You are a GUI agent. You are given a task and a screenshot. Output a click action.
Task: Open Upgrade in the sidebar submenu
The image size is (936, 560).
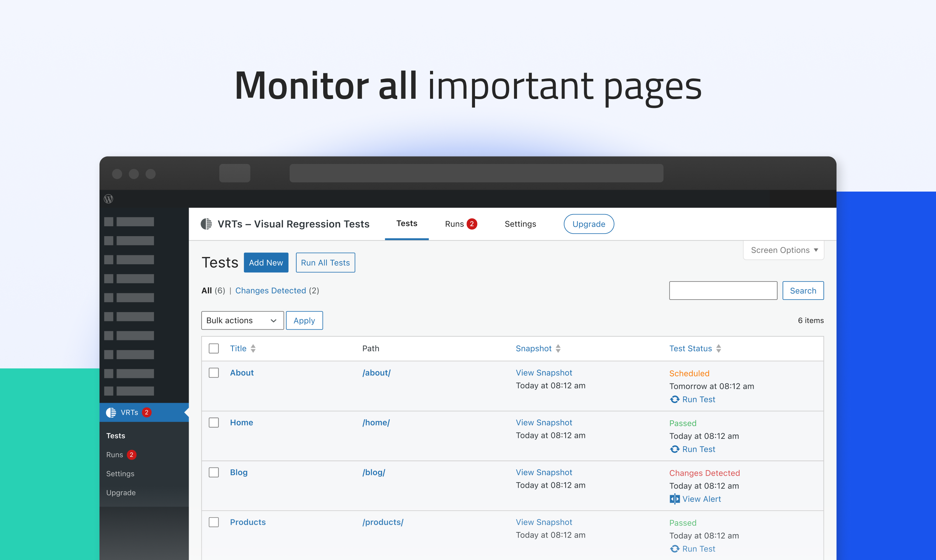click(121, 493)
